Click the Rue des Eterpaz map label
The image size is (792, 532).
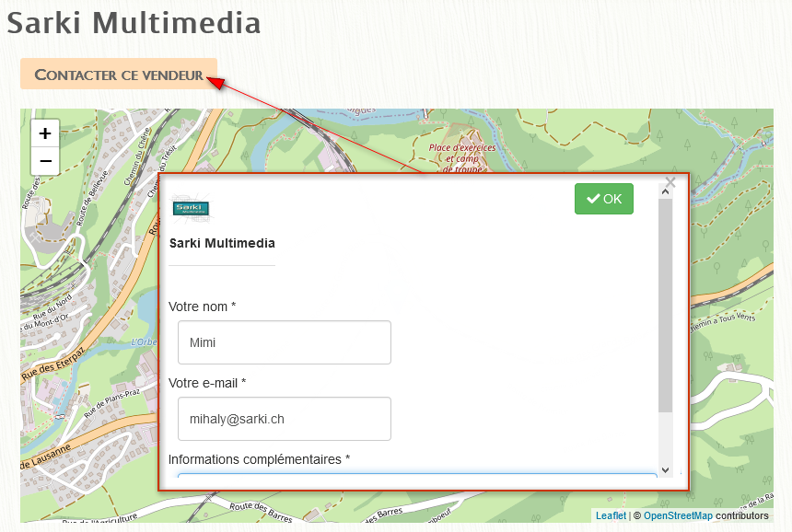[52, 364]
